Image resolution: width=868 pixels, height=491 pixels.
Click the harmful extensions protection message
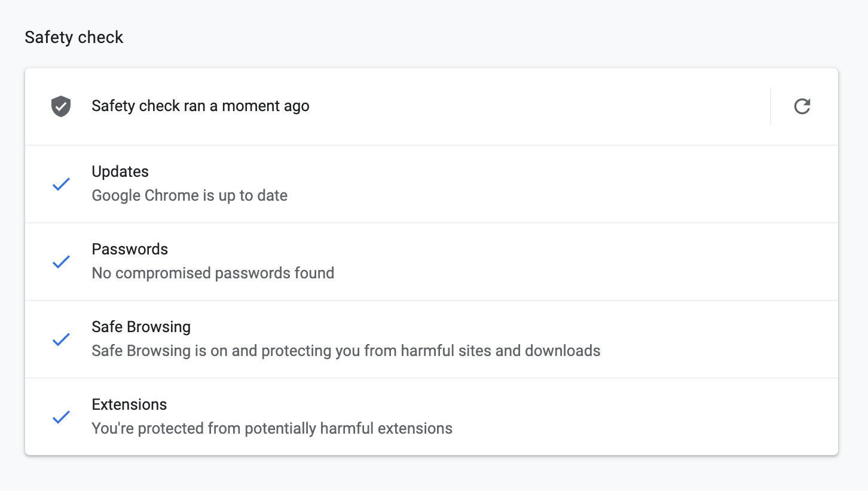pyautogui.click(x=272, y=428)
